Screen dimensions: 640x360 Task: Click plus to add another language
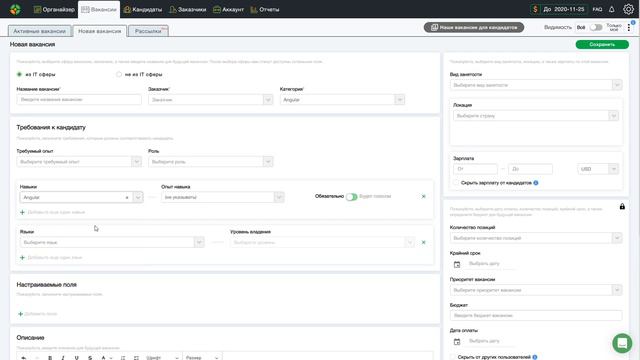pos(22,258)
